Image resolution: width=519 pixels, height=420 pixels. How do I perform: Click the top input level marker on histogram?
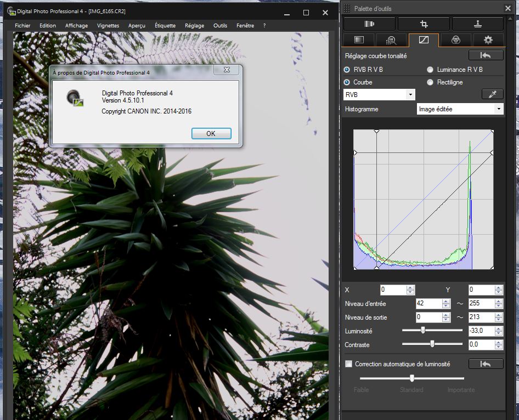click(x=377, y=131)
